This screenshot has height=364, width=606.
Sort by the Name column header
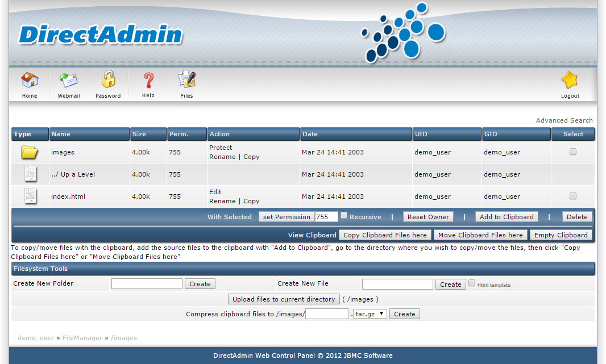tap(89, 134)
